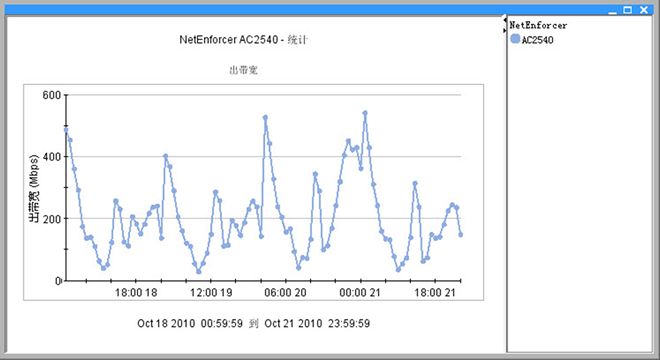The width and height of the screenshot is (660, 360).
Task: Minimize the statistics window
Action: [x=612, y=10]
